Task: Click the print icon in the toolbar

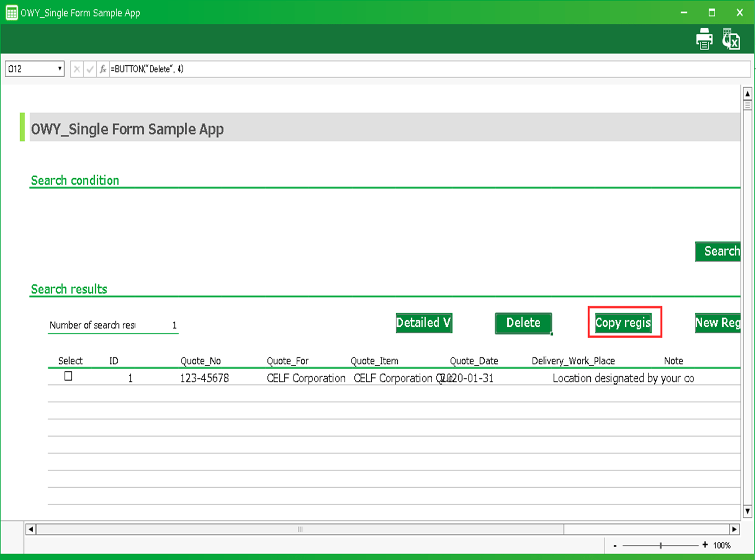Action: (704, 39)
